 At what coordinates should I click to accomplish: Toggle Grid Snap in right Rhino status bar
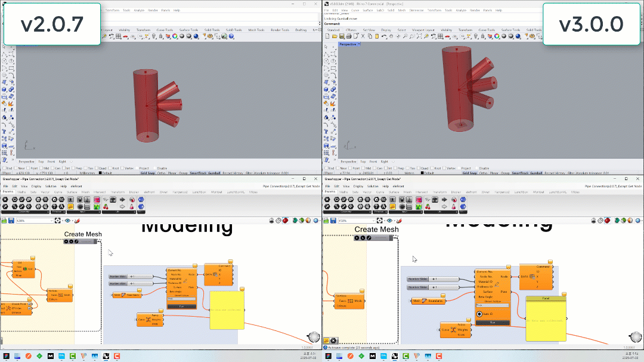click(469, 173)
